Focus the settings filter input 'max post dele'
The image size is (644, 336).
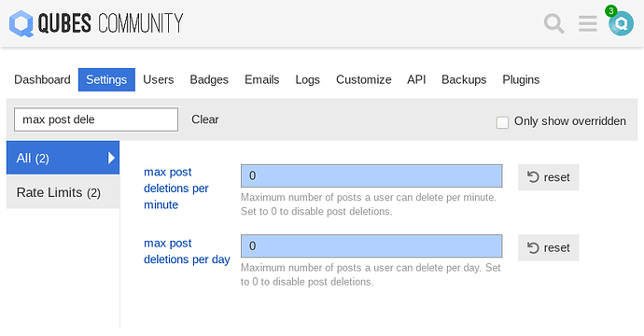click(x=96, y=119)
